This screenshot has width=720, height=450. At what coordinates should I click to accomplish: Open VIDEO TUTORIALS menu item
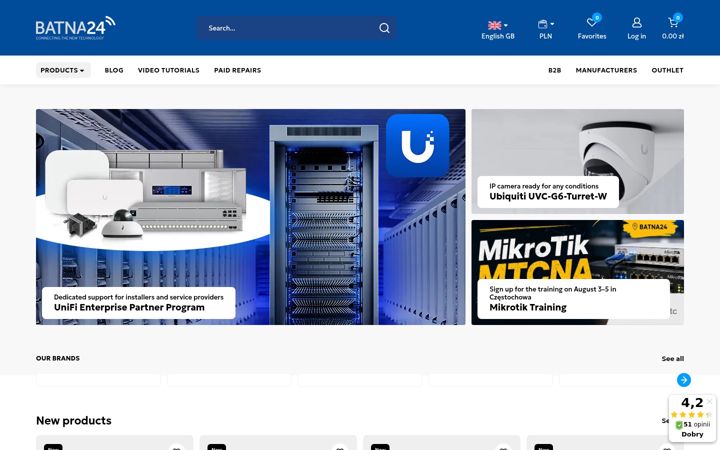tap(169, 70)
